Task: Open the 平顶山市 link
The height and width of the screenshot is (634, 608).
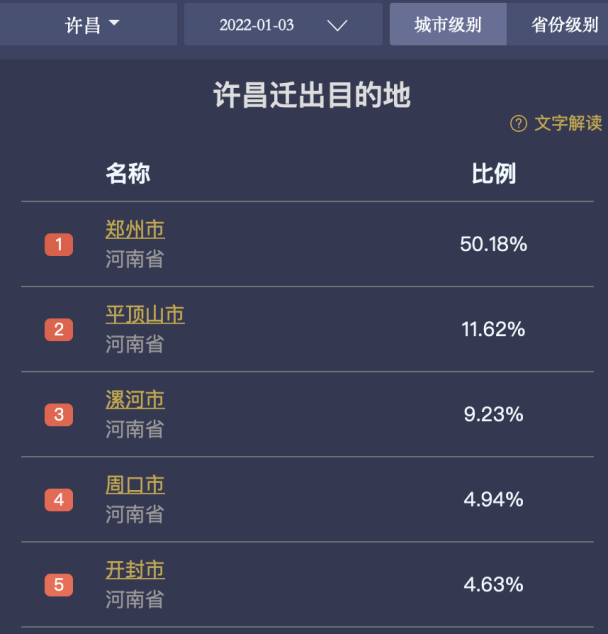Action: 145,315
